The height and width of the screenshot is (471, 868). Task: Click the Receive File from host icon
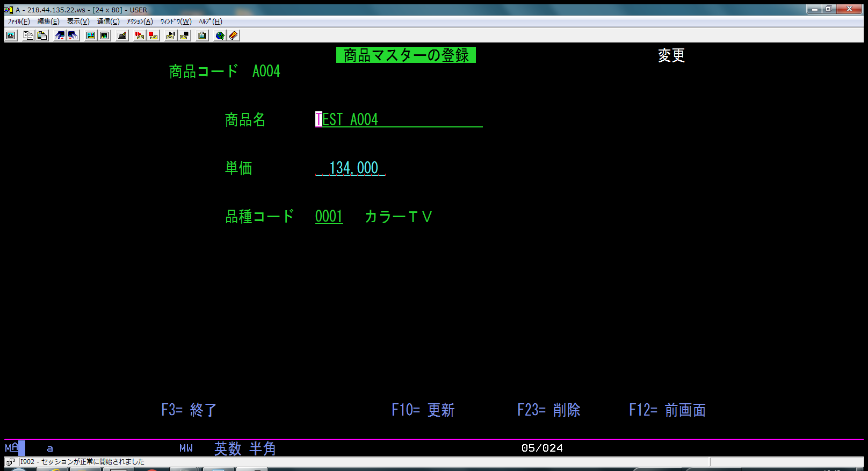pyautogui.click(x=73, y=35)
